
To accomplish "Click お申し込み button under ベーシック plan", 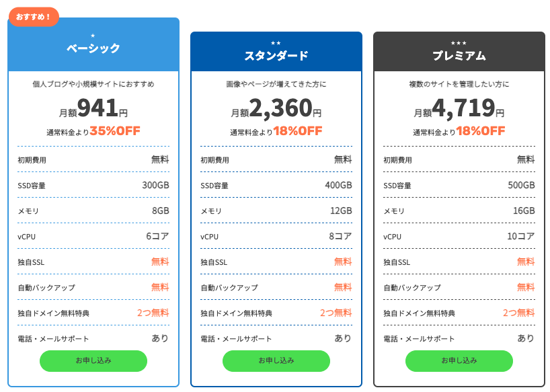I will coord(93,360).
